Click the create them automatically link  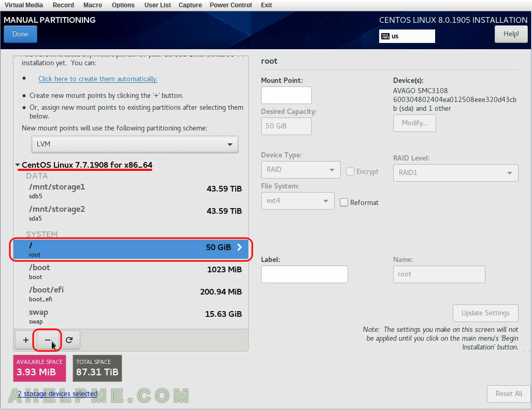98,79
